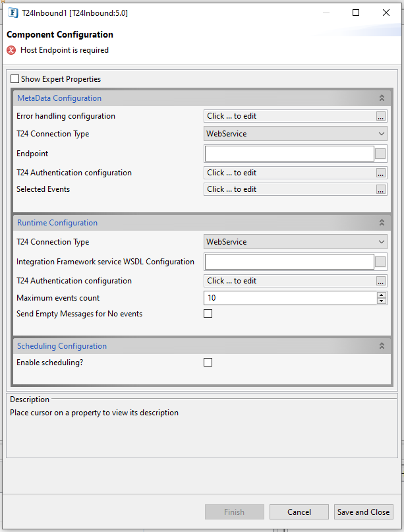Click the Cancel button

[299, 512]
